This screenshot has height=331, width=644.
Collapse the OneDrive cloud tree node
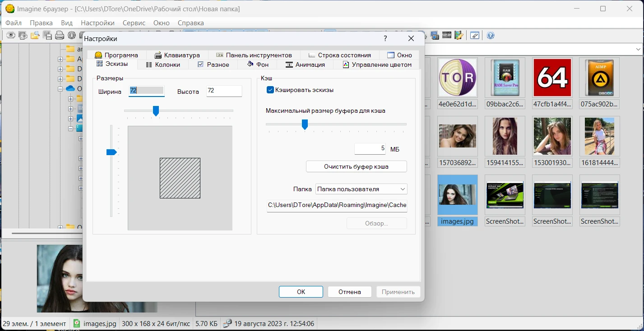coord(60,89)
